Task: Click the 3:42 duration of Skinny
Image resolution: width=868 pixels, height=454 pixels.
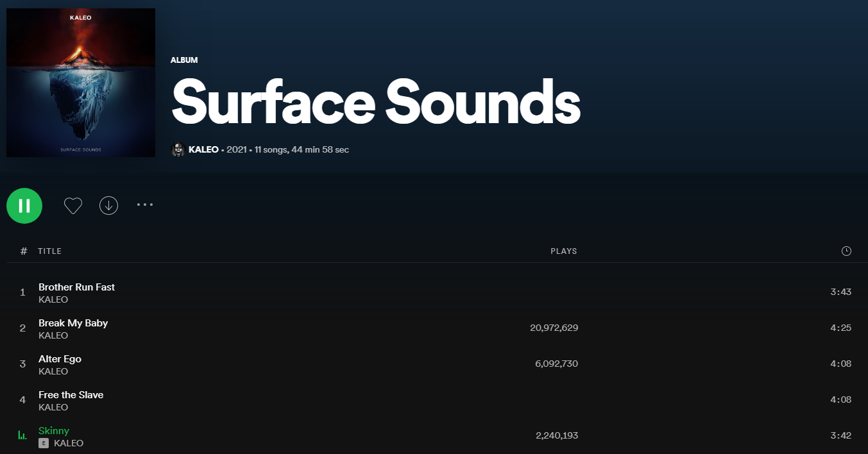Action: 840,435
